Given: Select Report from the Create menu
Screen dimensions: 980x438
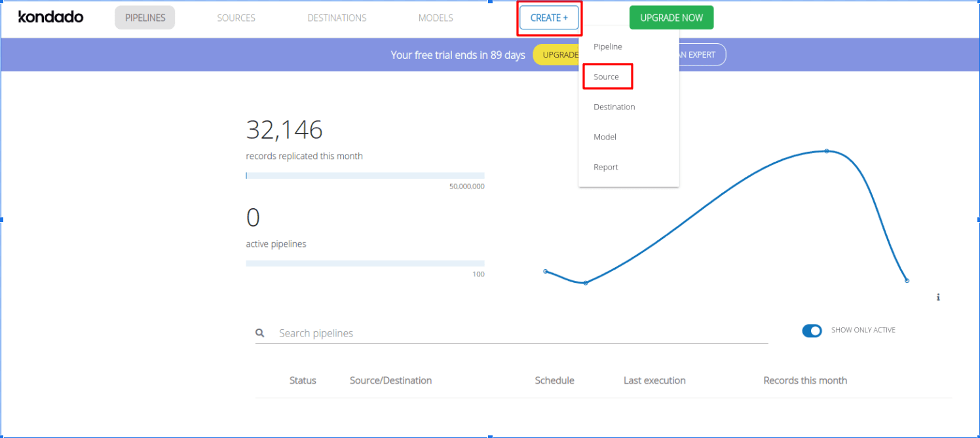Looking at the screenshot, I should 605,168.
